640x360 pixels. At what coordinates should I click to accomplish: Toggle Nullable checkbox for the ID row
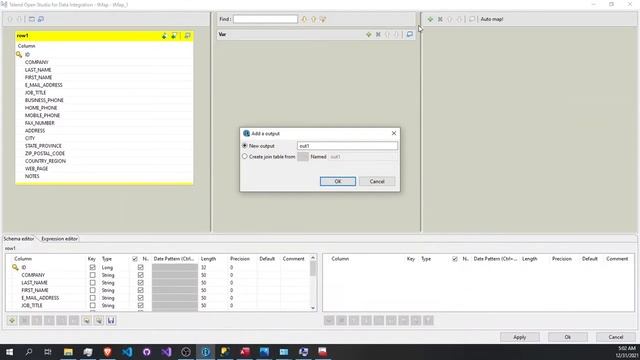point(140,267)
